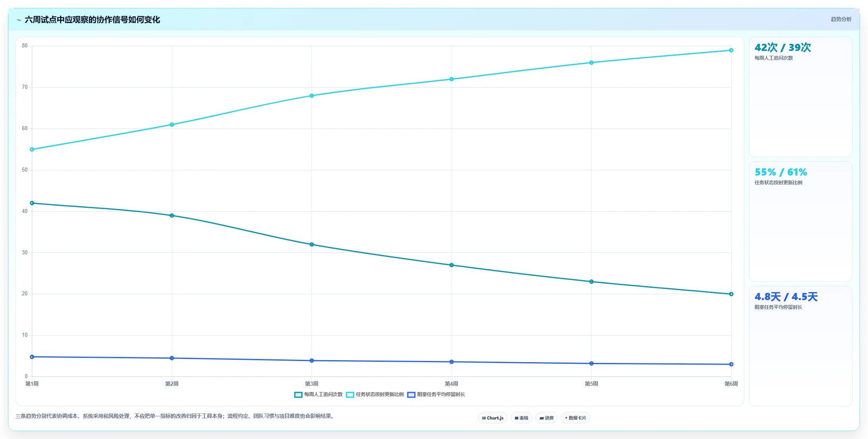Viewport: 868px width, 439px height.
Task: Select 第5周 point on 每周人工追问次数 line
Action: pos(591,282)
